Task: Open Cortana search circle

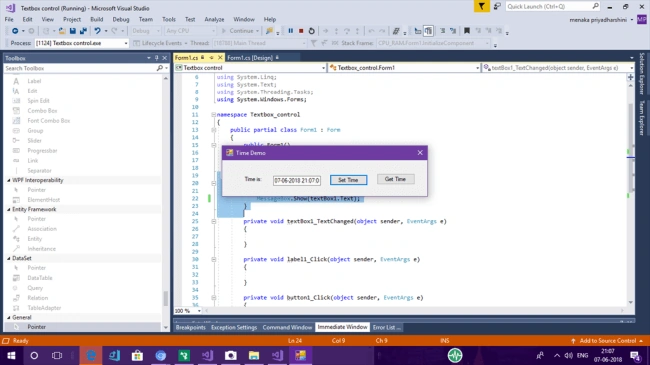Action: 34,355
